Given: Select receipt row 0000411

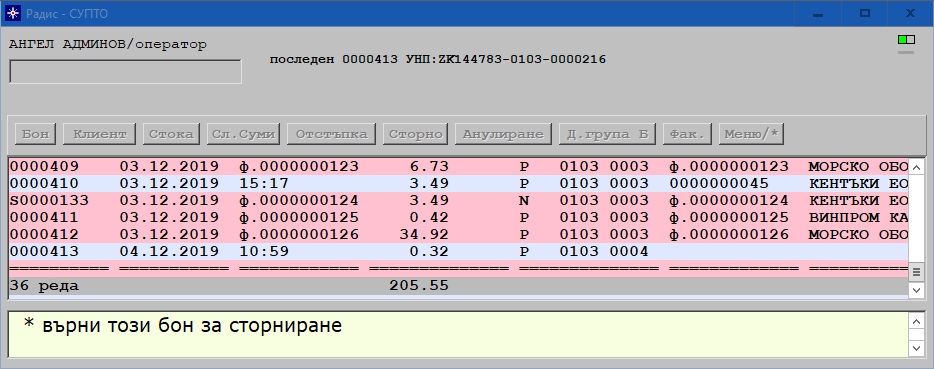Looking at the screenshot, I should pyautogui.click(x=458, y=217).
